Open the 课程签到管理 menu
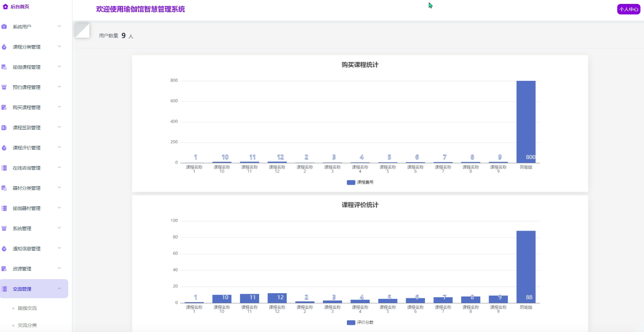Screen dimensions: 644x332 tap(34, 128)
